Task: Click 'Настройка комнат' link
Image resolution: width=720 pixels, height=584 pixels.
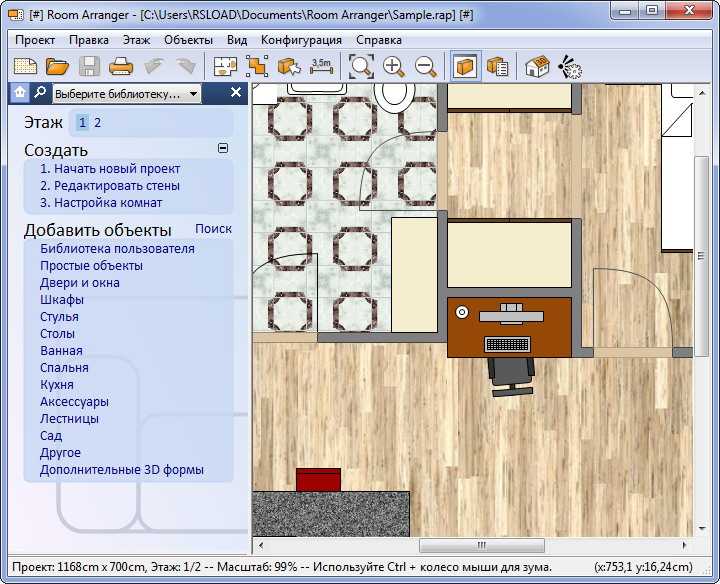Action: point(101,203)
